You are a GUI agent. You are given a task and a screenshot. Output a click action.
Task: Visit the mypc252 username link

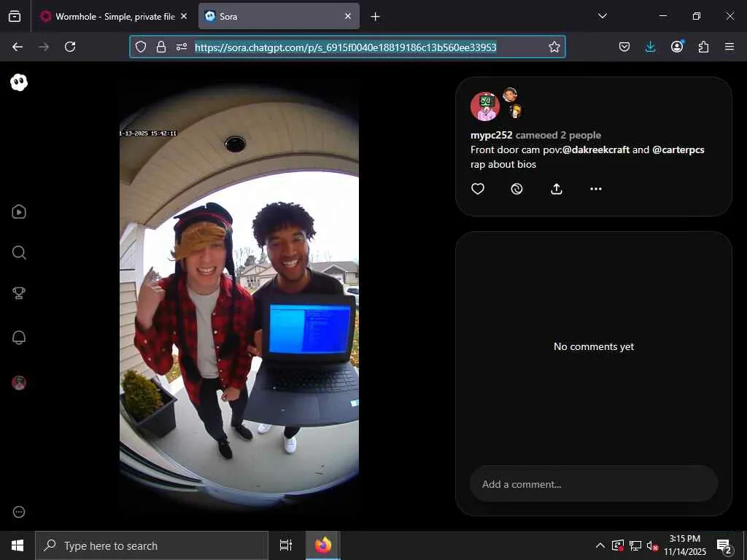pos(491,135)
